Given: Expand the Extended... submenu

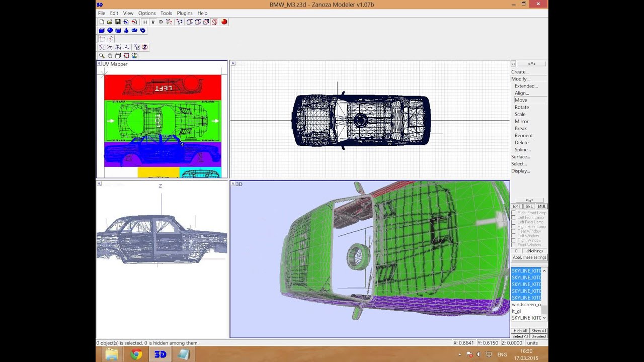Looking at the screenshot, I should click(526, 86).
